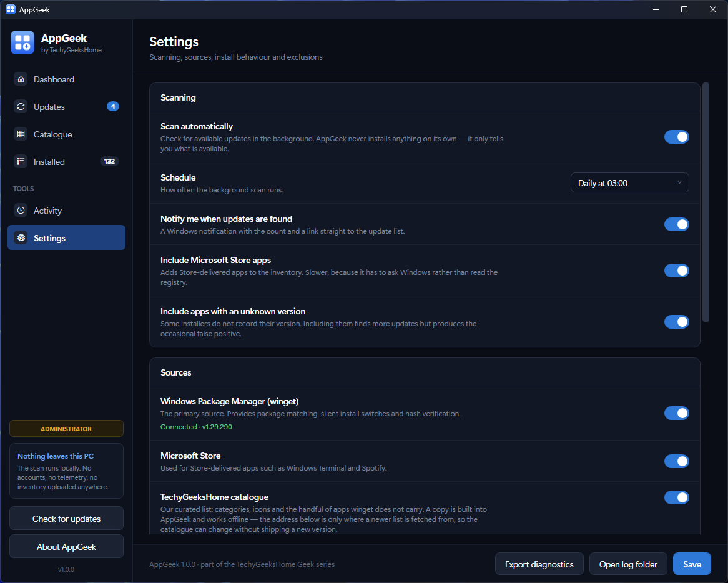Image resolution: width=728 pixels, height=583 pixels.
Task: Click the v1.0.0 version label in sidebar
Action: [x=66, y=569]
